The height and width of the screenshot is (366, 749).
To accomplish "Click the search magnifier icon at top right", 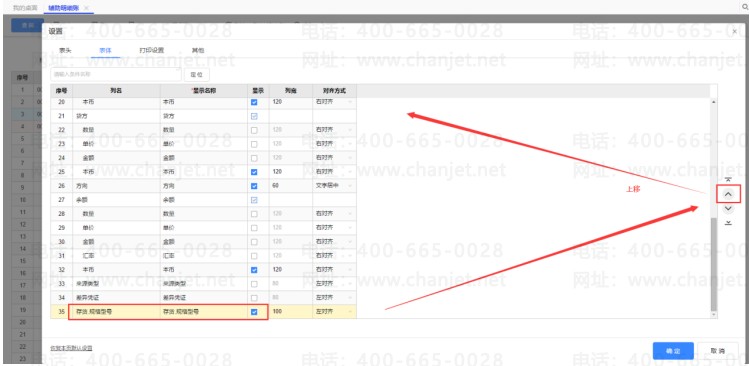I will 746,7.
